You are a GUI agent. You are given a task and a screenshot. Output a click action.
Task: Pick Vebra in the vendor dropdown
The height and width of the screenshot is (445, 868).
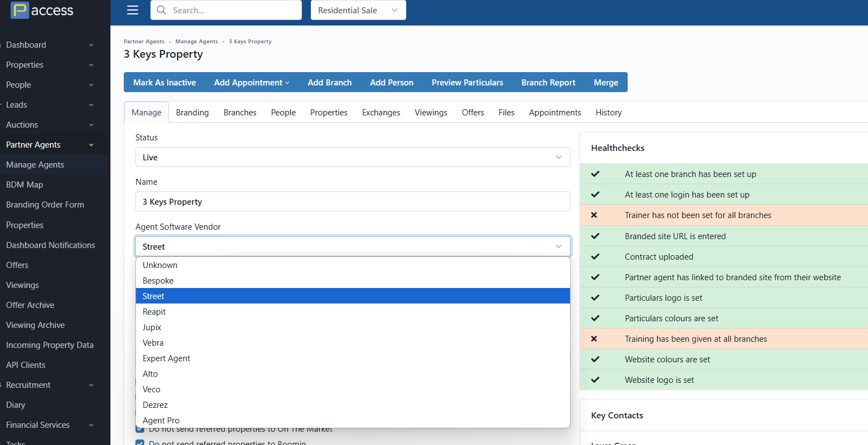(x=352, y=343)
